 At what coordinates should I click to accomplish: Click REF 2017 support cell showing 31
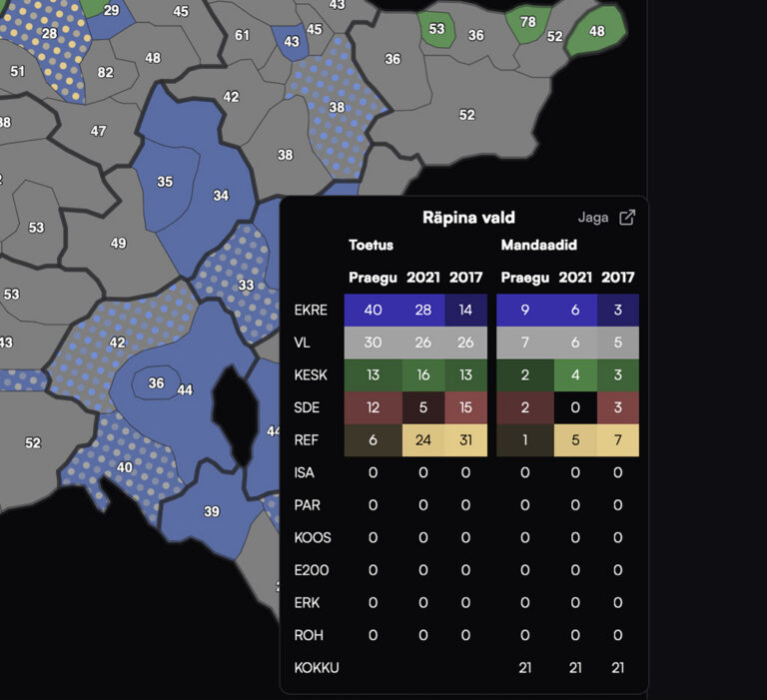click(x=465, y=440)
